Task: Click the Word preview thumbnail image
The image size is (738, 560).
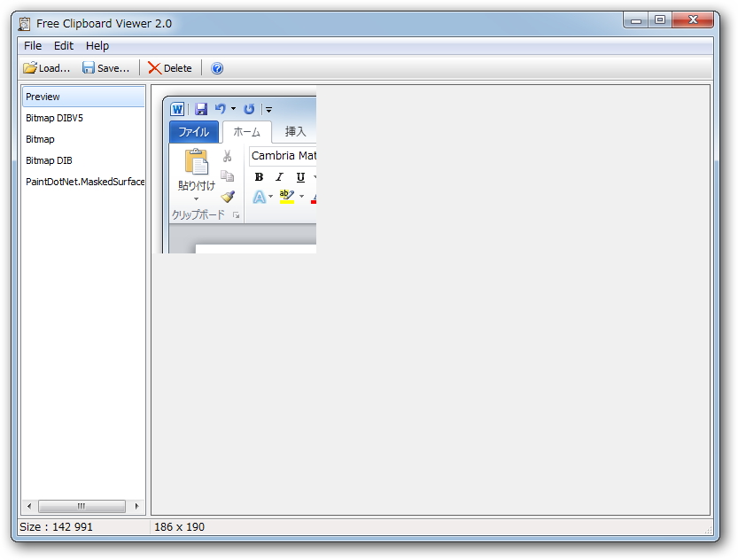Action: 241,173
